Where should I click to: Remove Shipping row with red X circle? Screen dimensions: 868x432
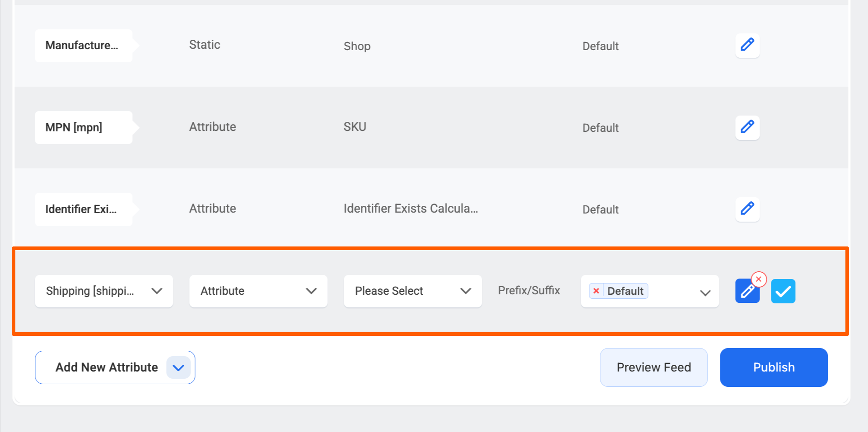[x=759, y=279]
